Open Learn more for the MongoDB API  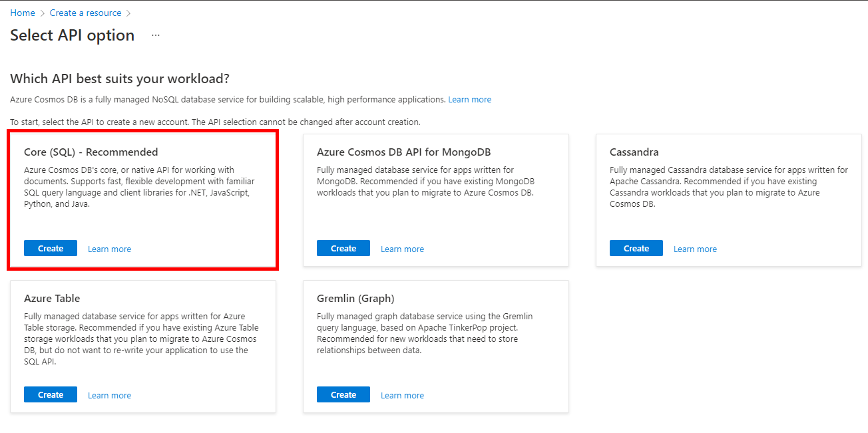(402, 248)
